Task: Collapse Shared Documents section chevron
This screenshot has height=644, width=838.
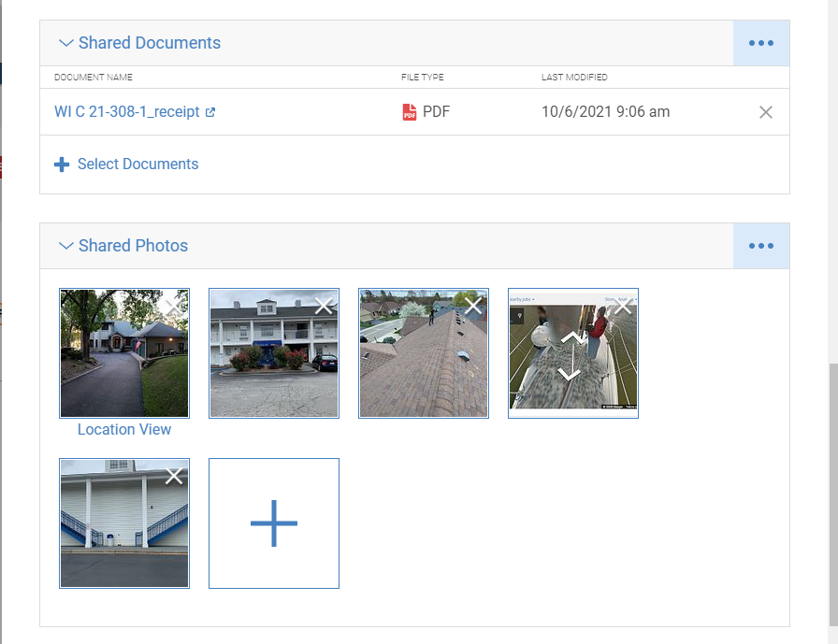Action: tap(65, 43)
